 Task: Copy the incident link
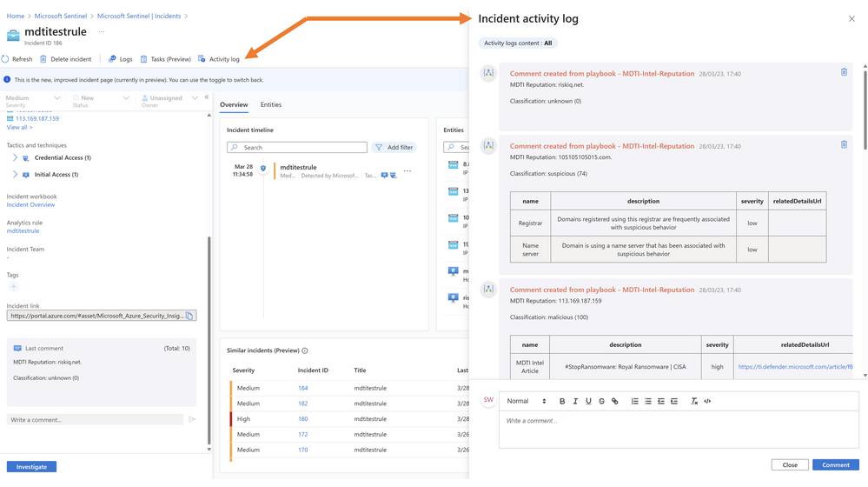[189, 316]
